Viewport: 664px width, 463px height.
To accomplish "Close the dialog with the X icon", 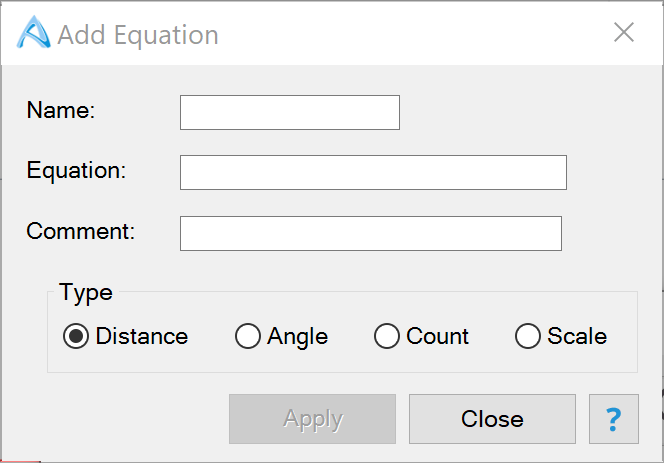I will 624,33.
